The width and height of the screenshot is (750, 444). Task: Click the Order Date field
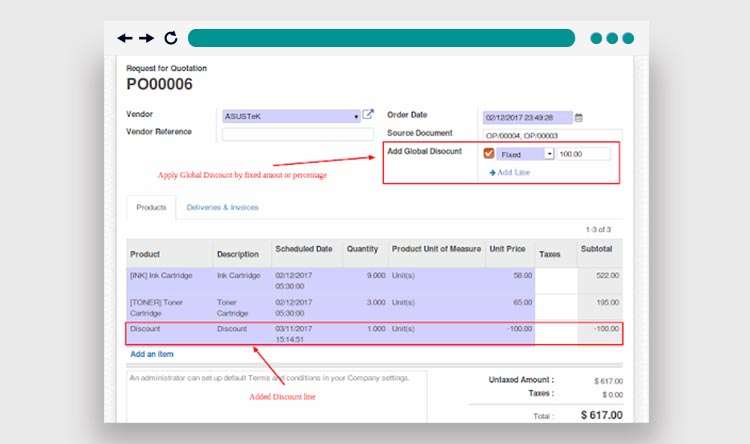tap(528, 117)
